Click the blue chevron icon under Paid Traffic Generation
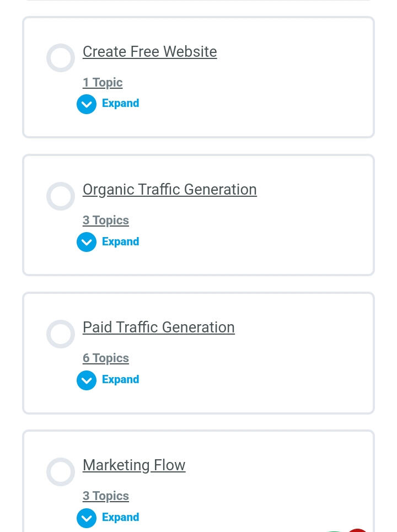 (87, 380)
